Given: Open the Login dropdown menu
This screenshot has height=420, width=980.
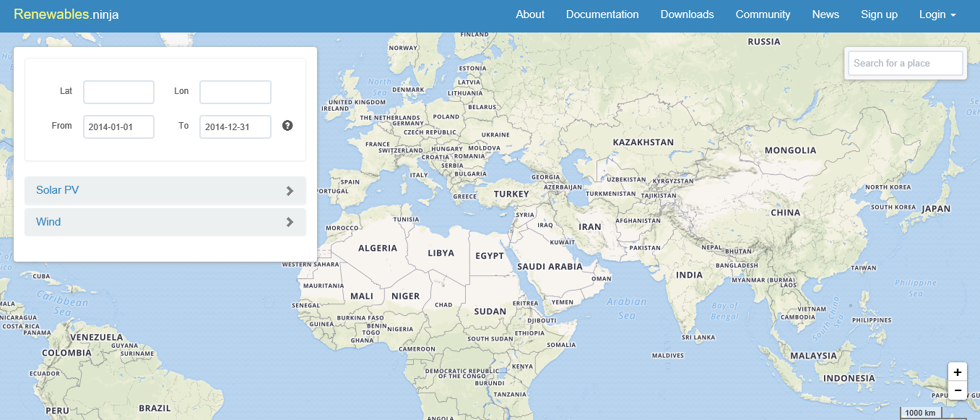Looking at the screenshot, I should [937, 14].
